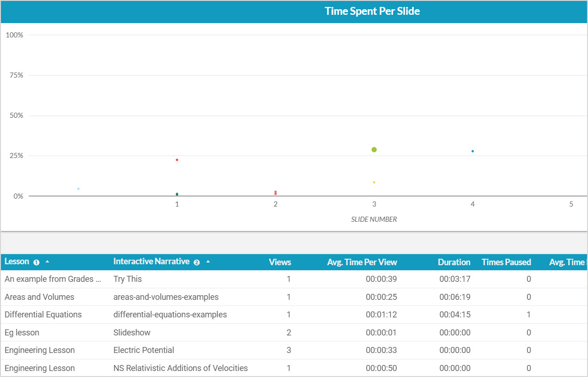This screenshot has width=588, height=377.
Task: Select the Eg lesson row
Action: pyautogui.click(x=22, y=333)
